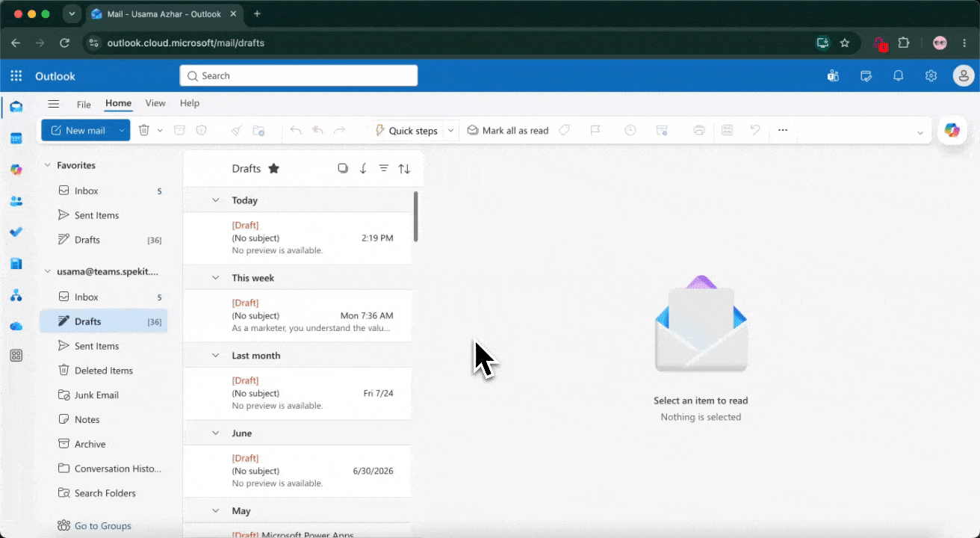Screen dimensions: 980x538
Task: Open notifications bell in header
Action: point(899,75)
